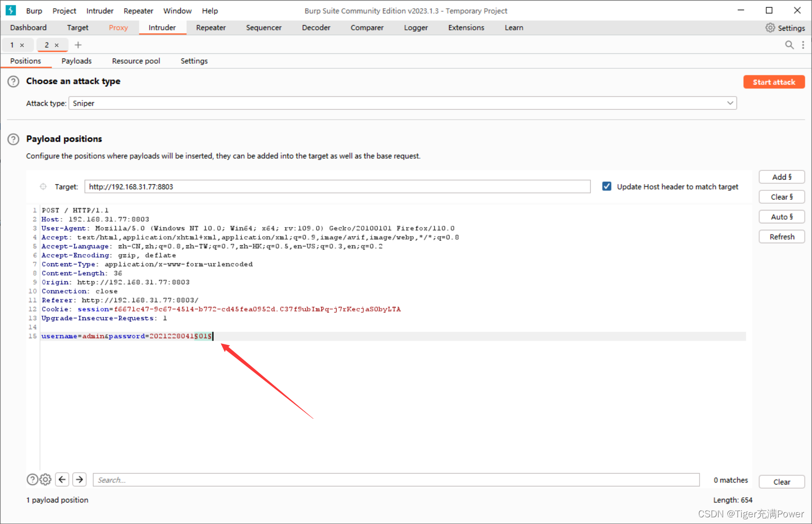
Task: Click the Content-Length: 36 header line
Action: point(82,274)
